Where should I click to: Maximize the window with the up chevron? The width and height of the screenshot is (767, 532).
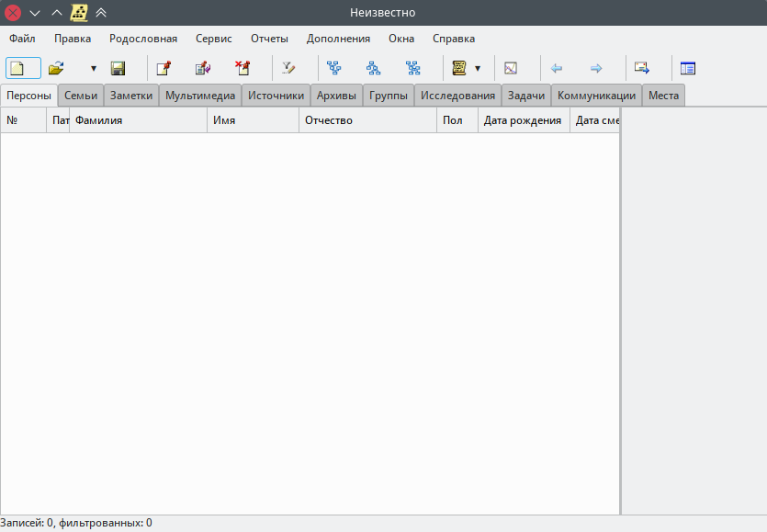[x=57, y=13]
